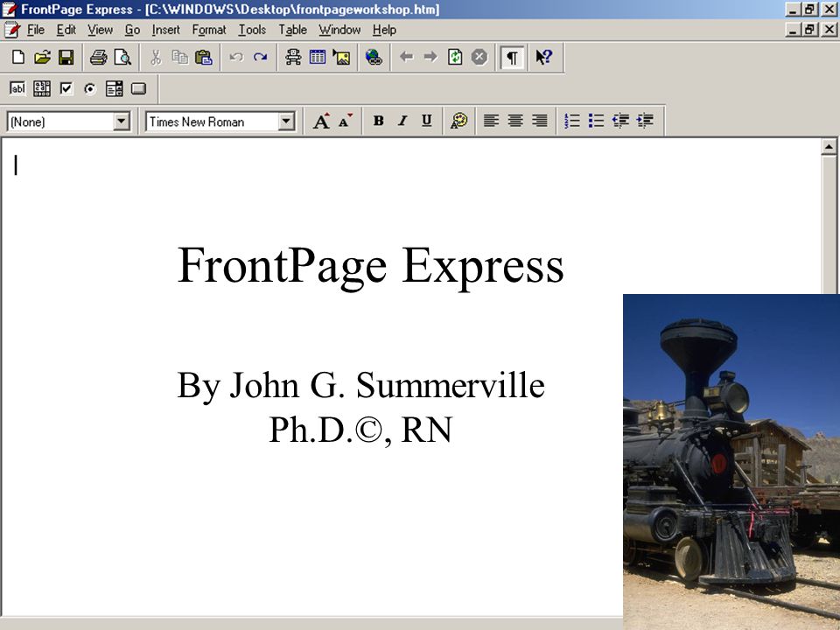The width and height of the screenshot is (840, 630).
Task: Insert a one-line text box form field
Action: pos(17,89)
